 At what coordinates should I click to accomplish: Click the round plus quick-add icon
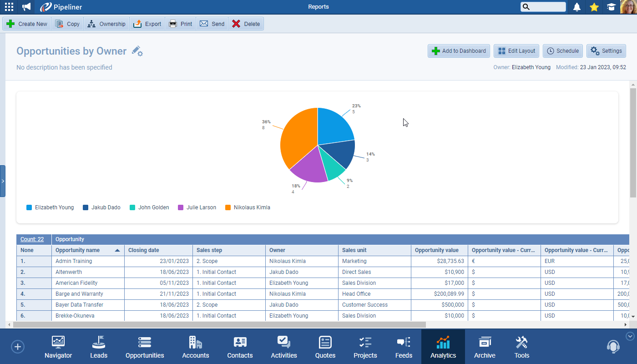tap(18, 347)
